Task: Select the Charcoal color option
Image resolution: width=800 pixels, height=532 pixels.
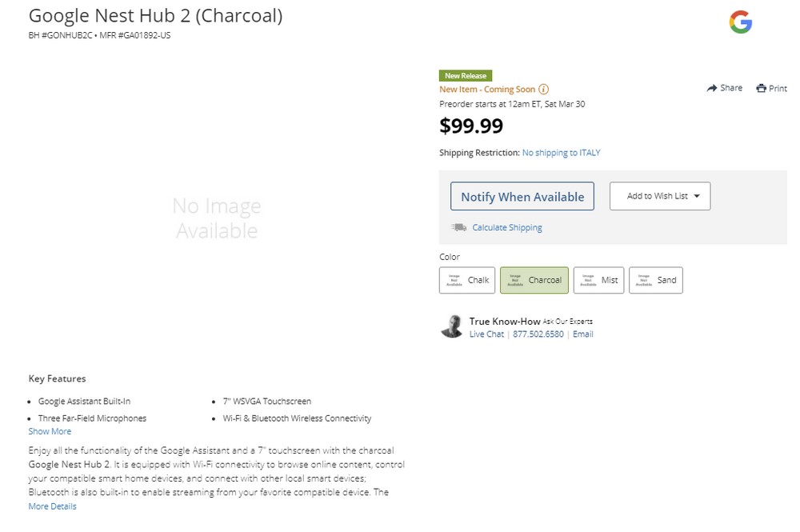Action: click(534, 280)
